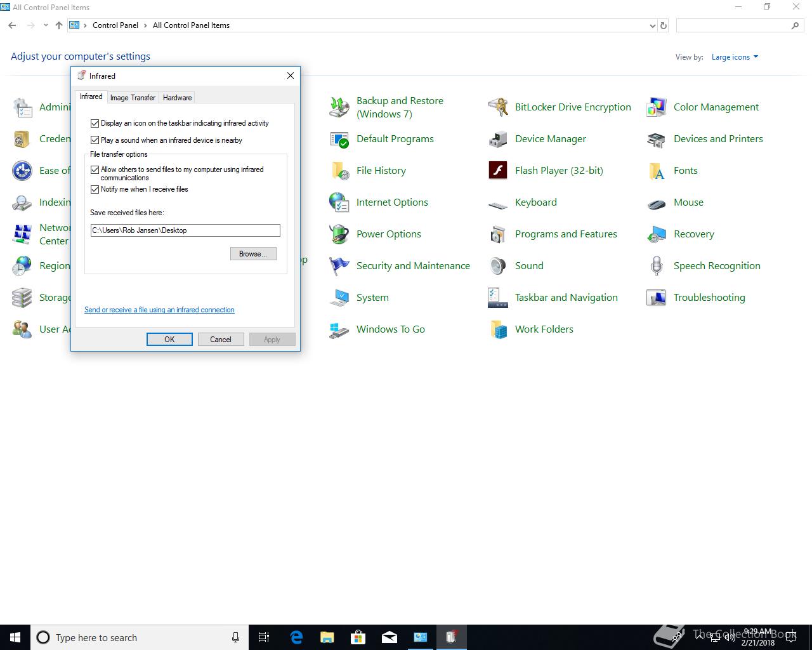Viewport: 812px width, 650px height.
Task: Click OK in the Infrared dialog
Action: pyautogui.click(x=169, y=340)
